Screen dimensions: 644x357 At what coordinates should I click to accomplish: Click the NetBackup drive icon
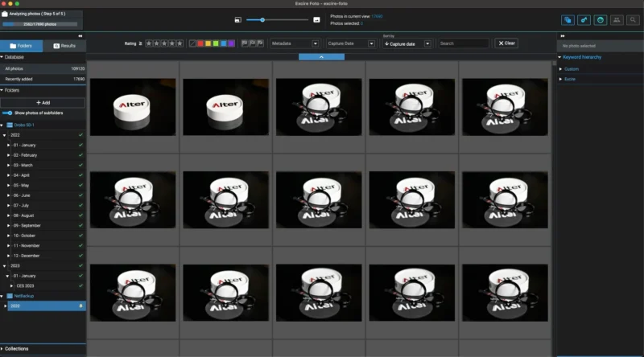pyautogui.click(x=10, y=296)
